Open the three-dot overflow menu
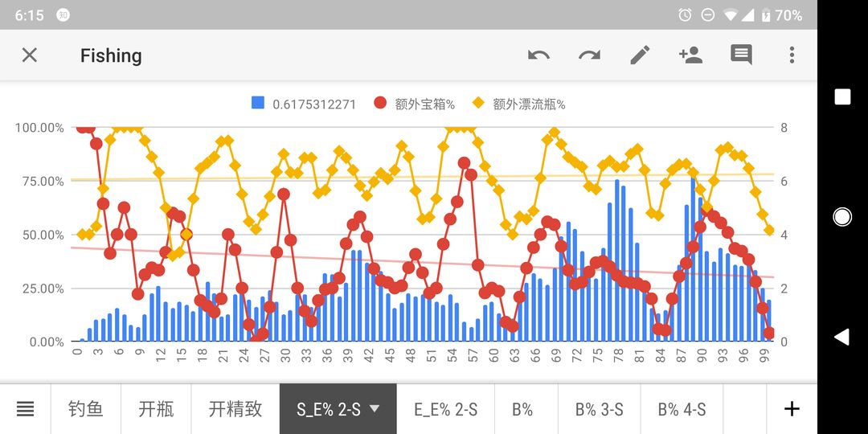Image resolution: width=868 pixels, height=434 pixels. [x=792, y=55]
